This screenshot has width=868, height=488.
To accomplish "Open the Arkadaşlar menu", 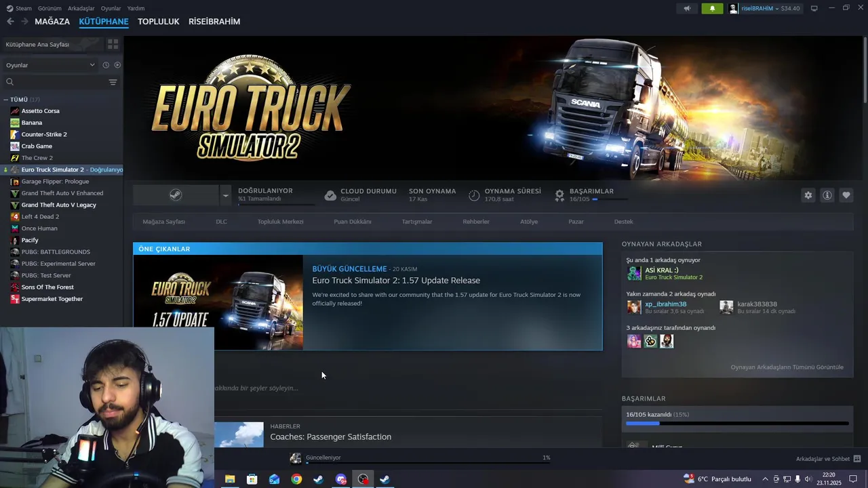I will click(81, 8).
